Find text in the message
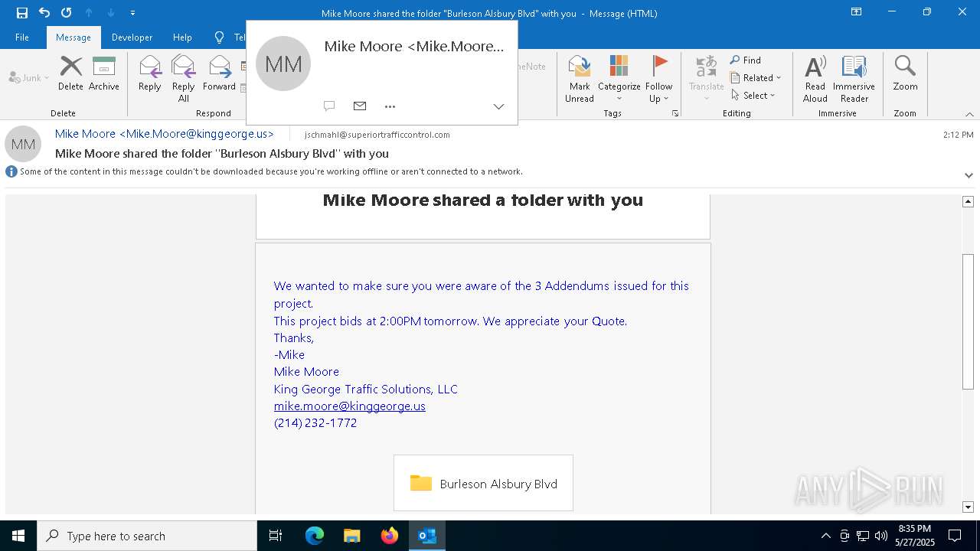The width and height of the screenshot is (980, 551). click(746, 60)
